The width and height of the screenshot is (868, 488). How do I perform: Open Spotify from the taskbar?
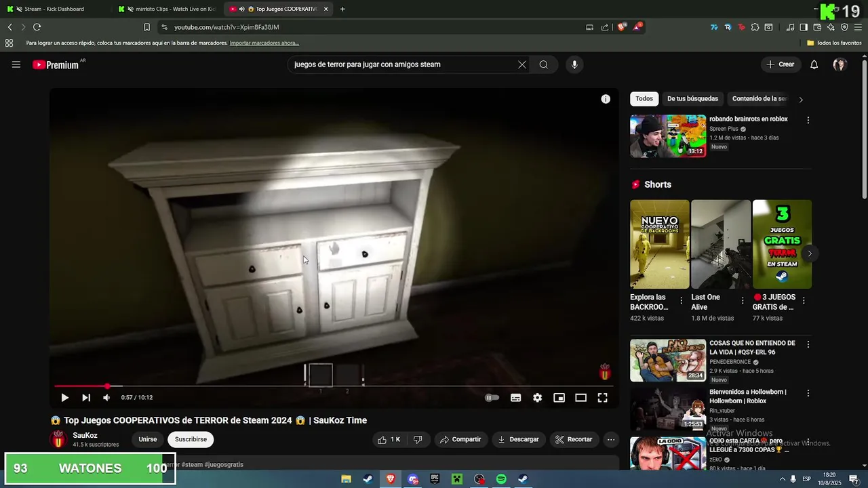[501, 479]
